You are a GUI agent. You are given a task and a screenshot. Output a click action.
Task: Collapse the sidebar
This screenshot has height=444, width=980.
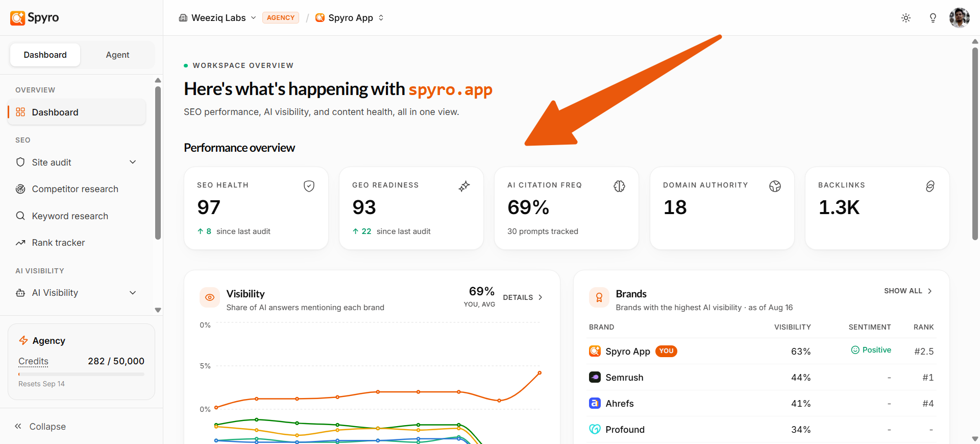point(40,427)
